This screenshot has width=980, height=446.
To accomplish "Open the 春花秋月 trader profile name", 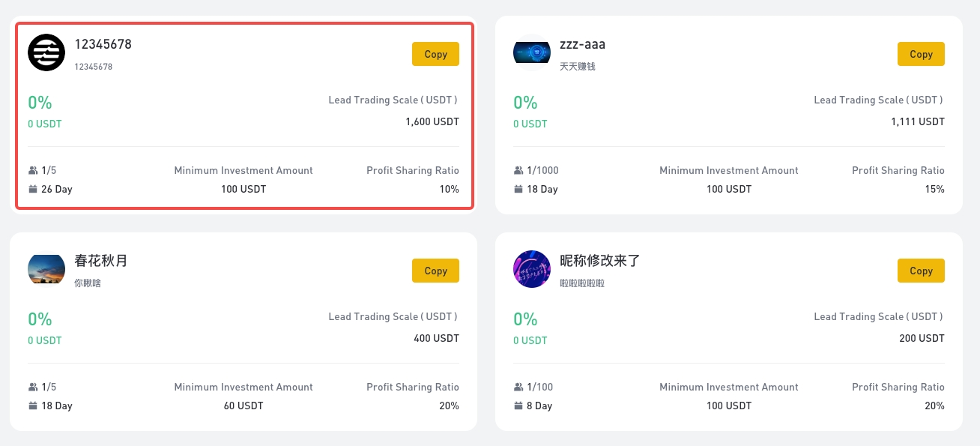I will point(101,261).
